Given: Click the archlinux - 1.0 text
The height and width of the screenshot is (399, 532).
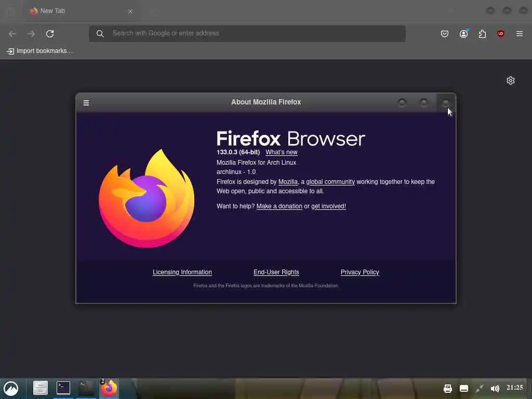Looking at the screenshot, I should tap(236, 172).
